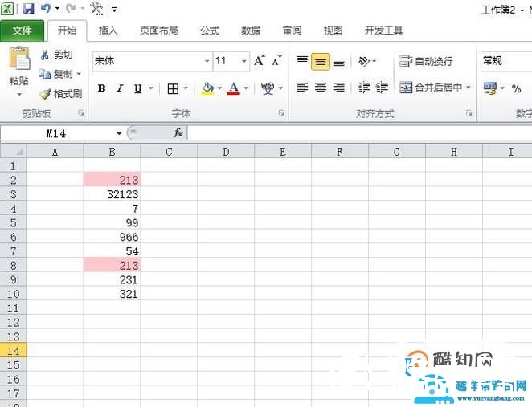532x407 pixels.
Task: Open the Paste options dropdown arrow
Action: click(19, 95)
